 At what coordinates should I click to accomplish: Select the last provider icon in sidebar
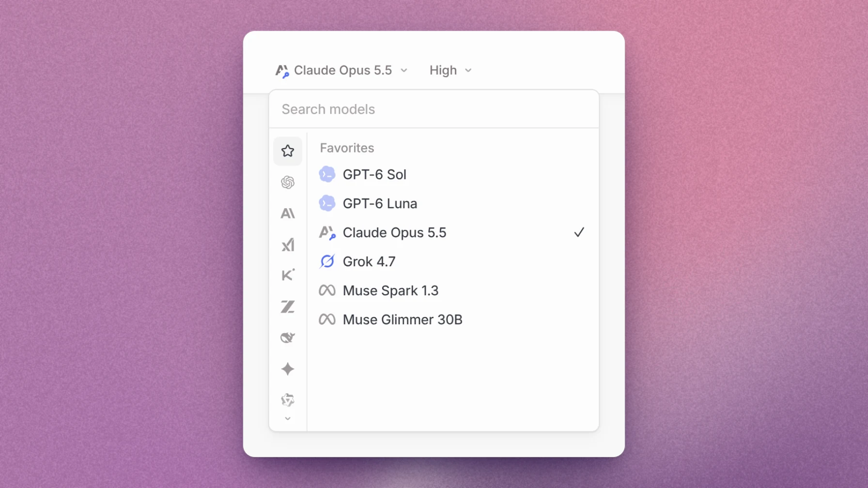(288, 400)
